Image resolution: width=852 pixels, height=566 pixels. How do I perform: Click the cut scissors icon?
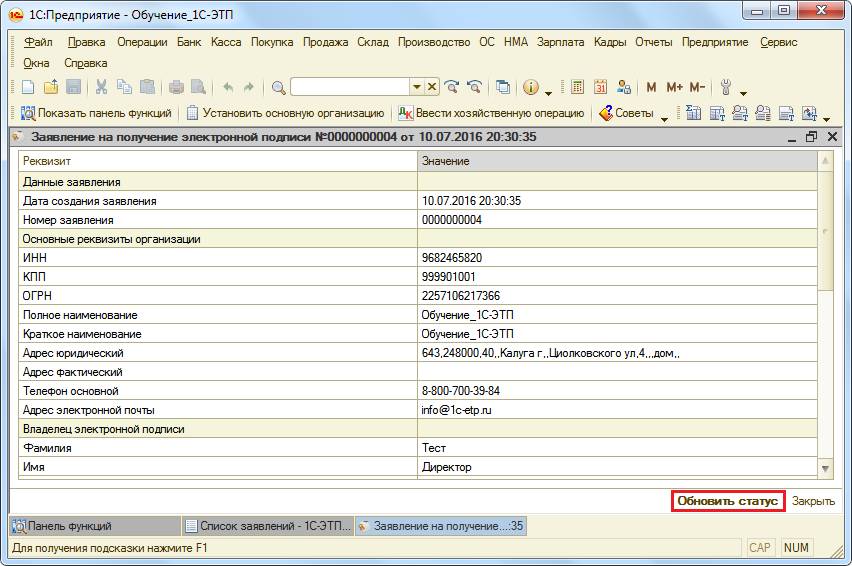click(101, 87)
